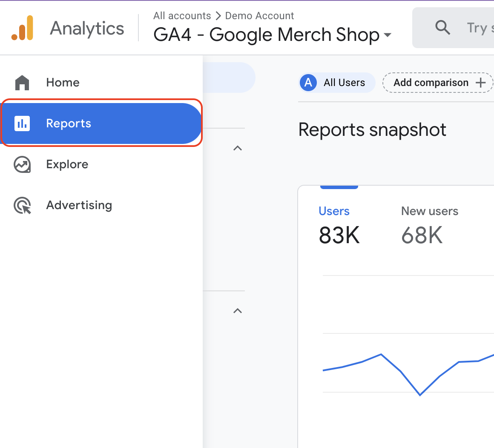Image resolution: width=494 pixels, height=448 pixels.
Task: Click the Home house icon
Action: click(x=22, y=83)
